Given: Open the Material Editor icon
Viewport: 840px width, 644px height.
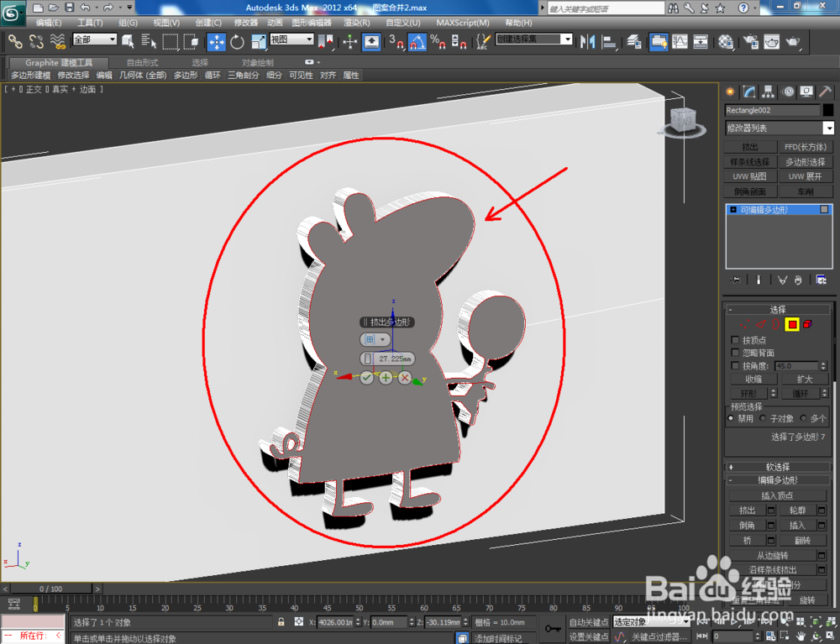Looking at the screenshot, I should [x=726, y=41].
